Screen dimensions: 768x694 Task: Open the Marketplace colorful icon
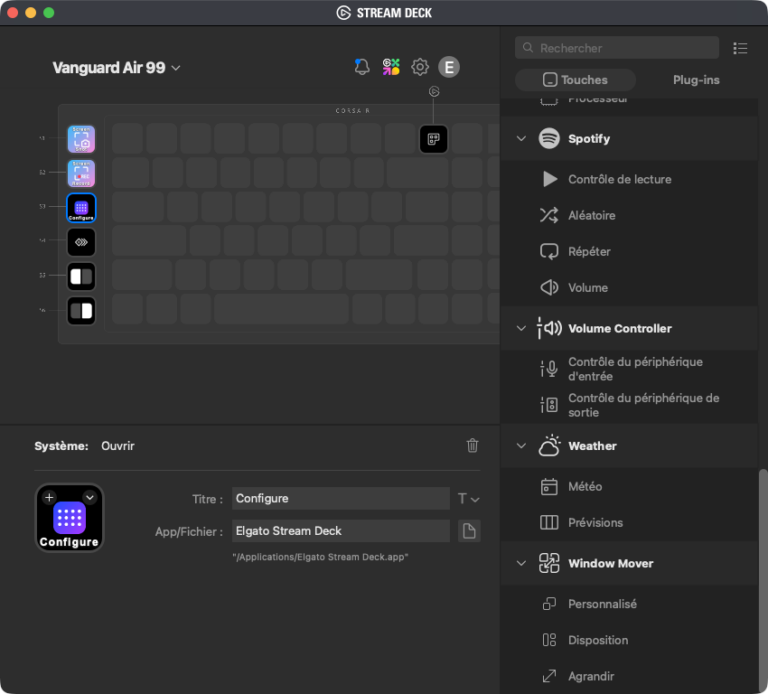point(391,67)
